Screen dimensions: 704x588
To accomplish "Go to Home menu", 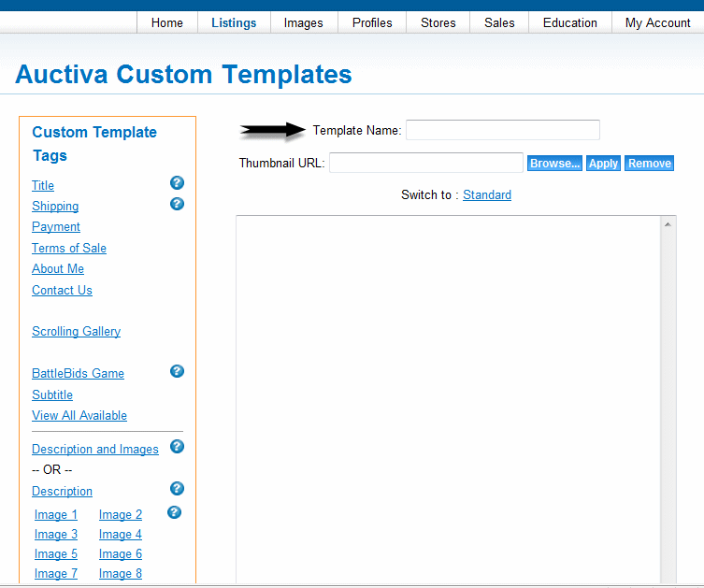I will (x=167, y=22).
